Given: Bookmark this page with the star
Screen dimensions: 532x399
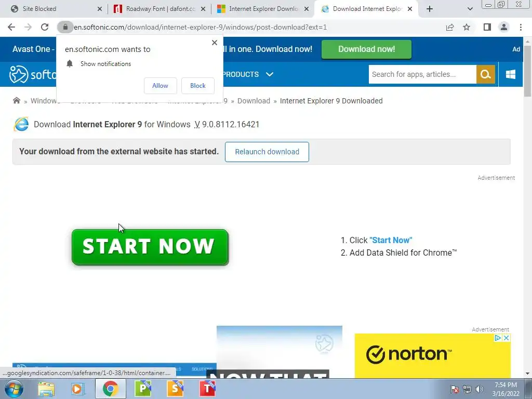Looking at the screenshot, I should pos(467,27).
